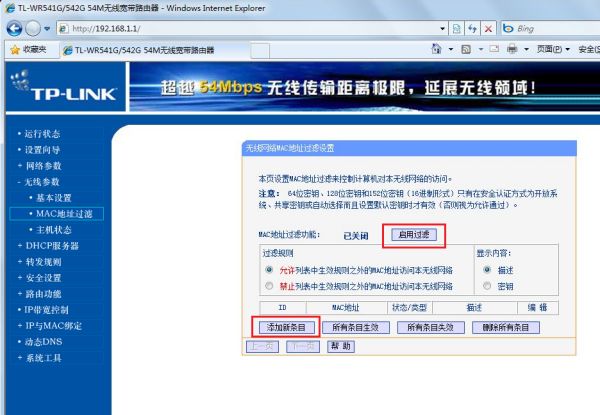
Task: Expand the Home button dropdown arrow
Action: [451, 49]
